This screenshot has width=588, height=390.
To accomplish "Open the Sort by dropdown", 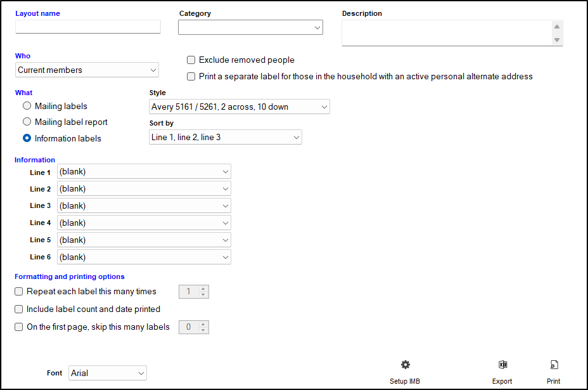I will pos(225,137).
